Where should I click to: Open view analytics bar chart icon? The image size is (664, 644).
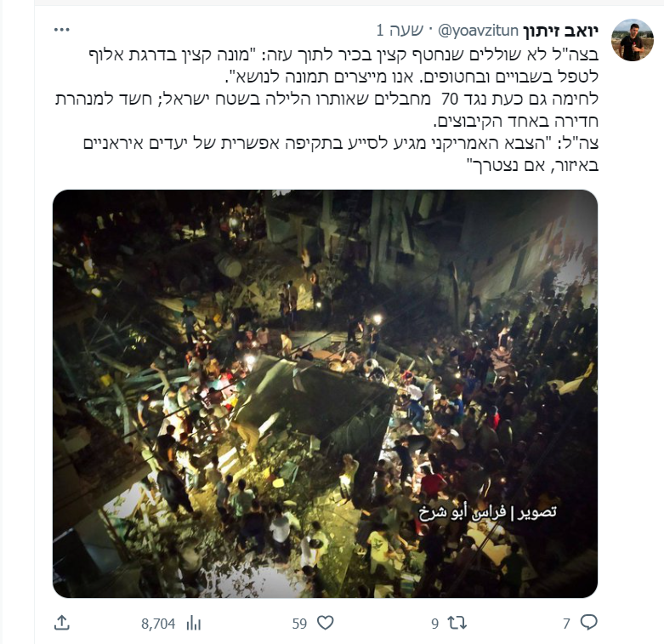click(x=194, y=624)
